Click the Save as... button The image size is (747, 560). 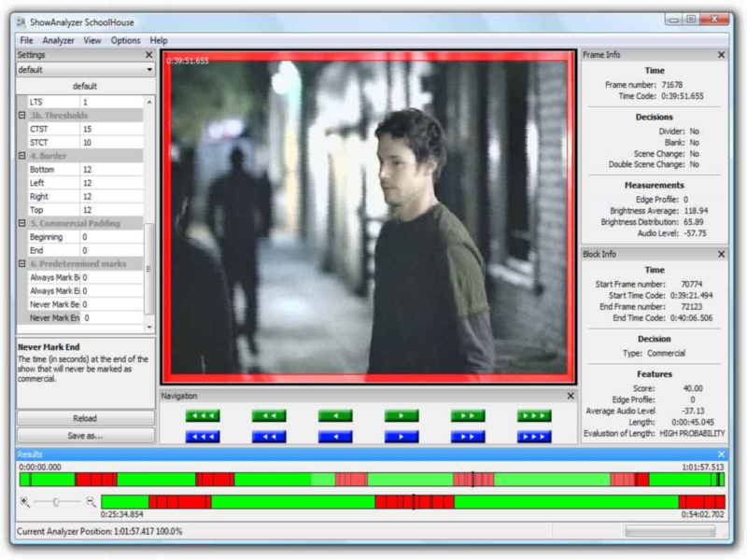tap(85, 436)
